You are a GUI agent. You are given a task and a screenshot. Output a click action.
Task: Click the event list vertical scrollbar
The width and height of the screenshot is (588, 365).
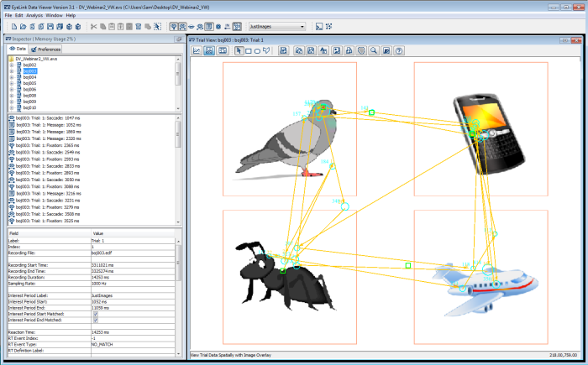tap(178, 169)
